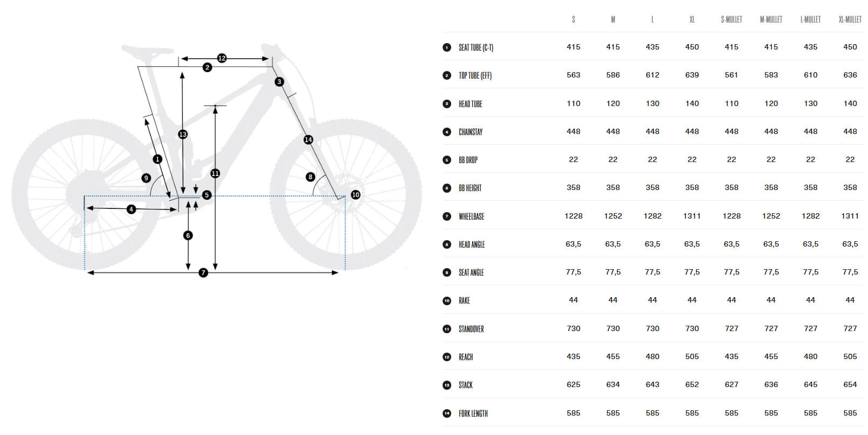The image size is (868, 435).
Task: Select the S-MULLET column header
Action: (731, 19)
